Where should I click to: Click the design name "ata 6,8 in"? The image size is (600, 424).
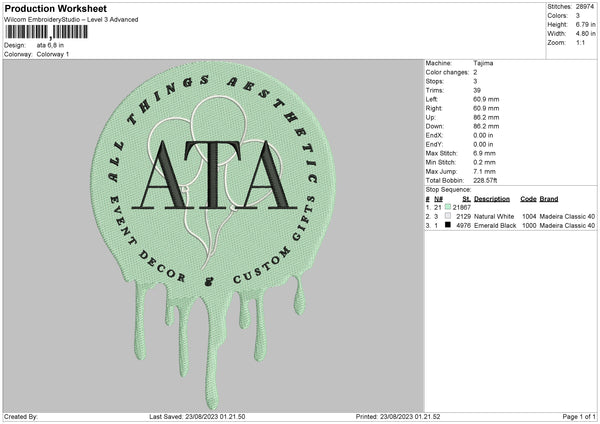click(50, 45)
